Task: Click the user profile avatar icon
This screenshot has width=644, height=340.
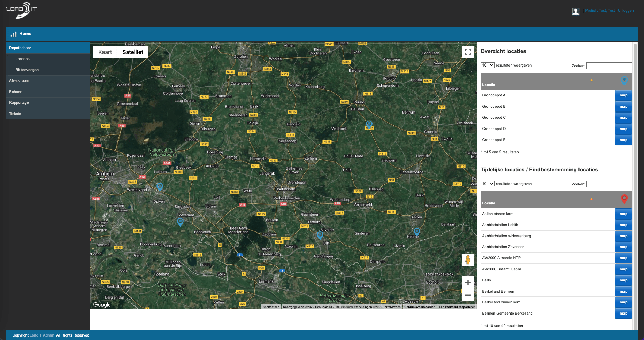Action: coord(575,11)
